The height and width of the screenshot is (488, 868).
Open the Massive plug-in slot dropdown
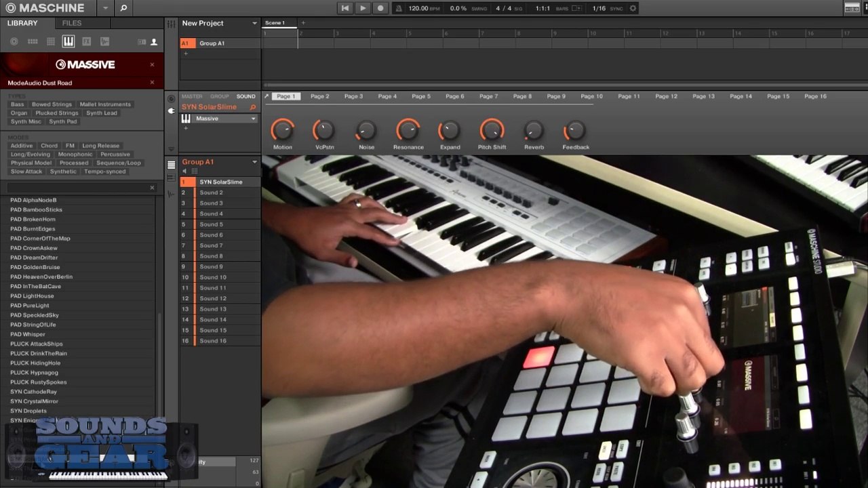click(254, 119)
